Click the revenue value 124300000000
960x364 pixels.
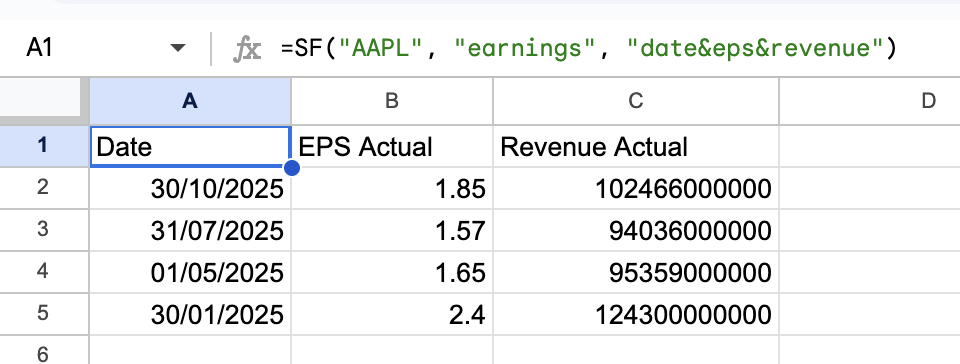pyautogui.click(x=636, y=314)
